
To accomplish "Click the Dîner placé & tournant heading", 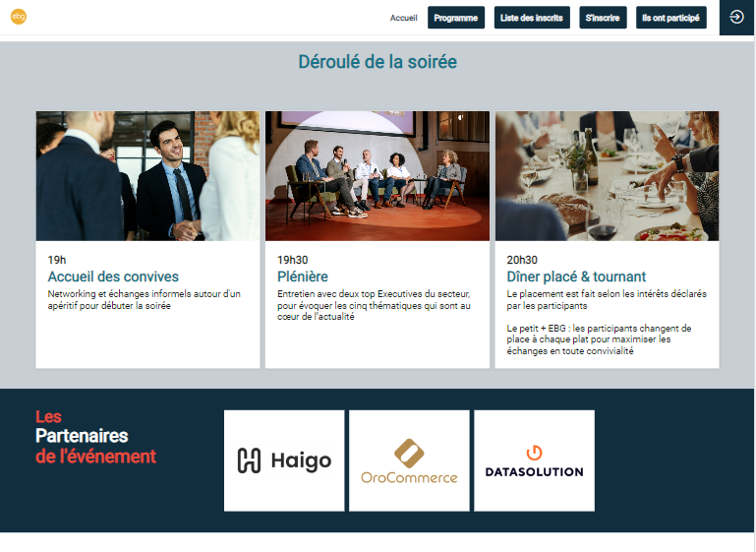I will tap(576, 276).
